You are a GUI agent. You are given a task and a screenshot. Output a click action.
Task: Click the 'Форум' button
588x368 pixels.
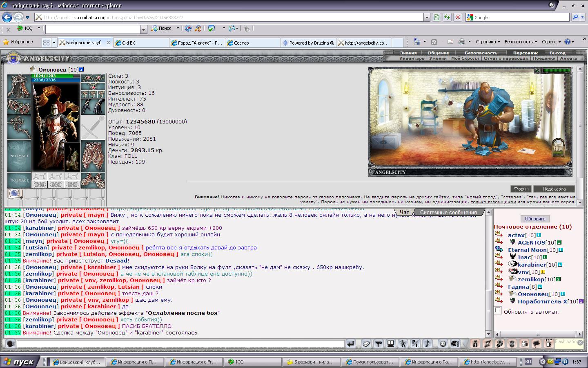(x=521, y=189)
